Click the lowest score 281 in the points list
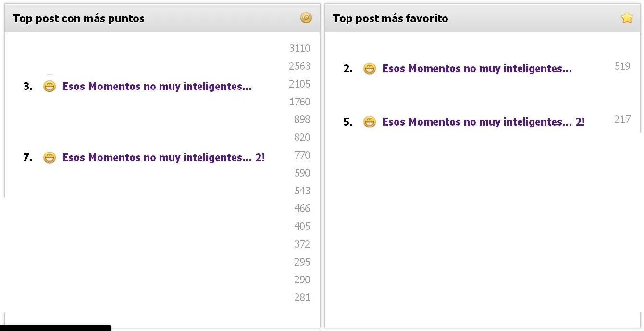Viewport: 644px width, 331px height. [302, 297]
